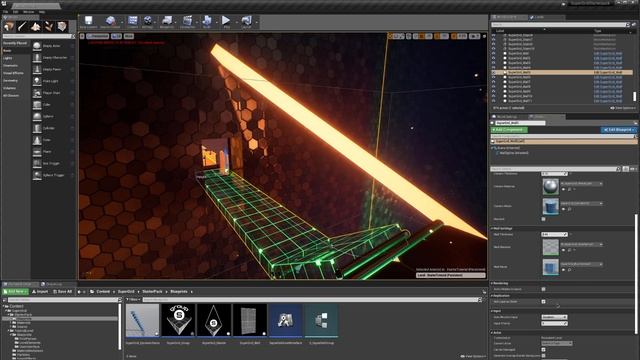This screenshot has width=640, height=360.
Task: Toggle checkbox under Replication section
Action: (x=543, y=302)
